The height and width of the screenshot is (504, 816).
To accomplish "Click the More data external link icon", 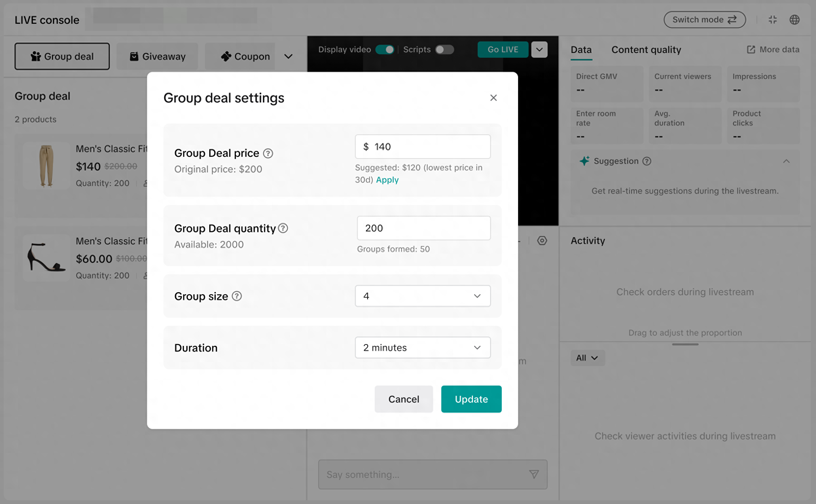I will (751, 50).
